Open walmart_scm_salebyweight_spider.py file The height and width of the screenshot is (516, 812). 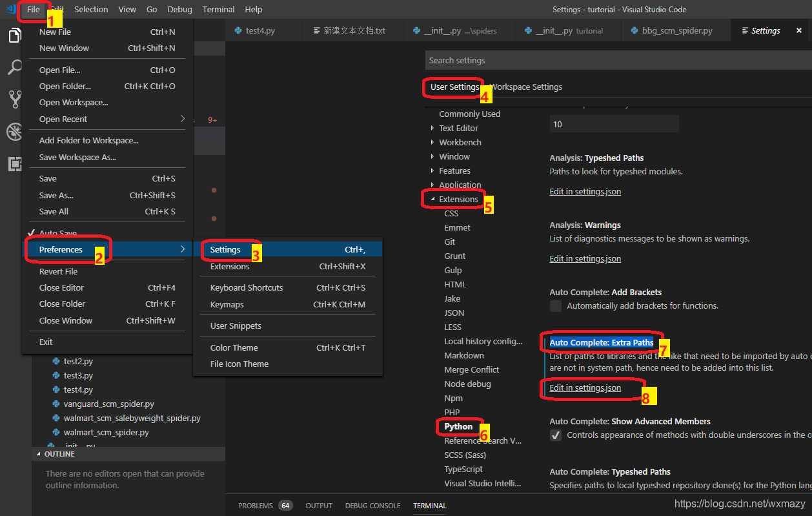click(x=132, y=418)
